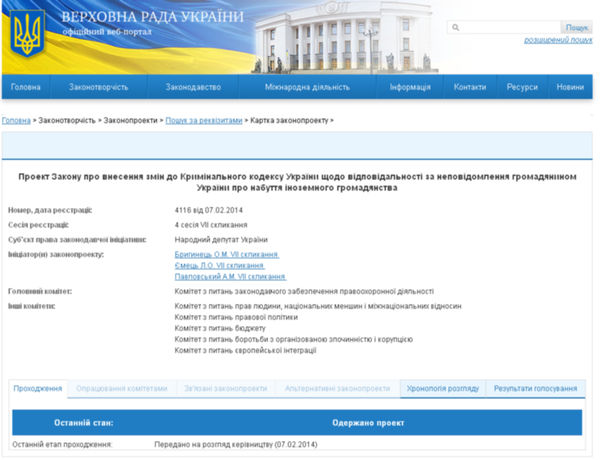Open the Головна navigation menu item
Viewport: 600px width, 460px height.
pyautogui.click(x=26, y=87)
